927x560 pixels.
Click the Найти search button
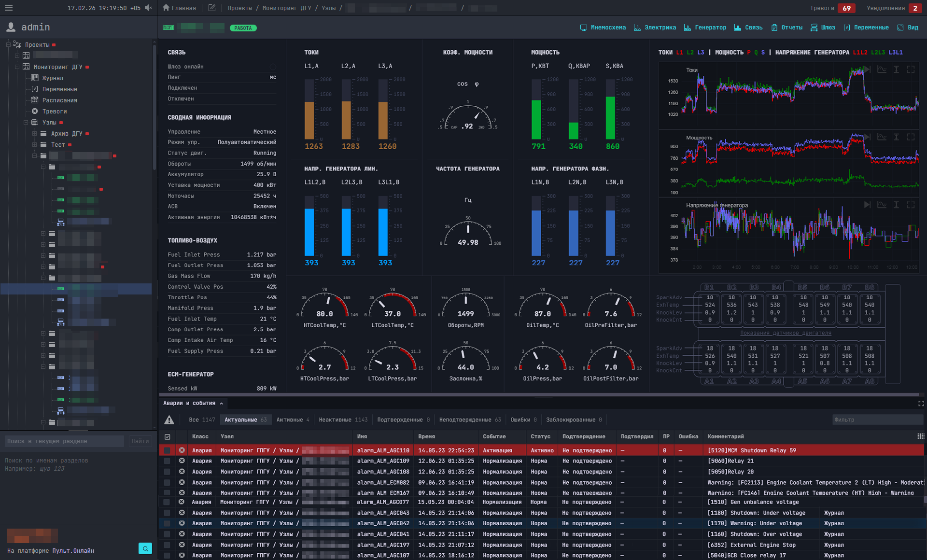pos(140,441)
